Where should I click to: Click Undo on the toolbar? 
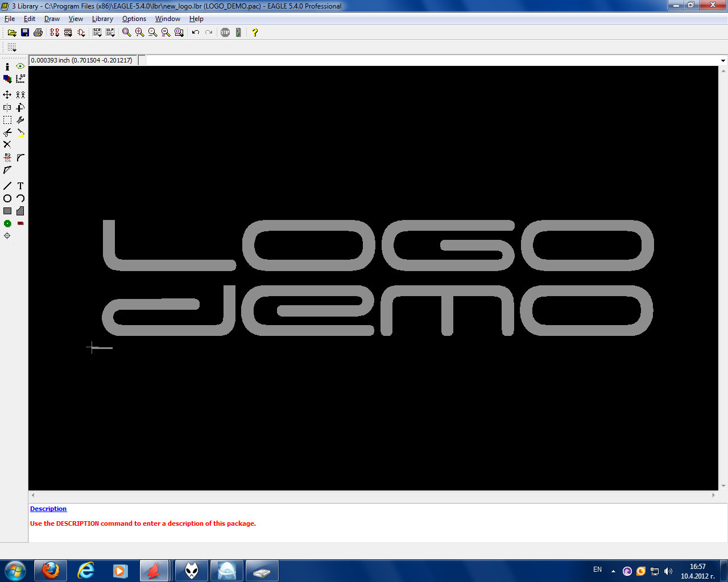click(196, 32)
